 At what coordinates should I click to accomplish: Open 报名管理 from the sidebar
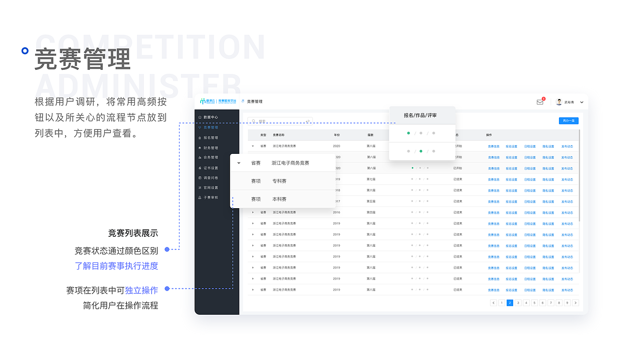tap(210, 138)
